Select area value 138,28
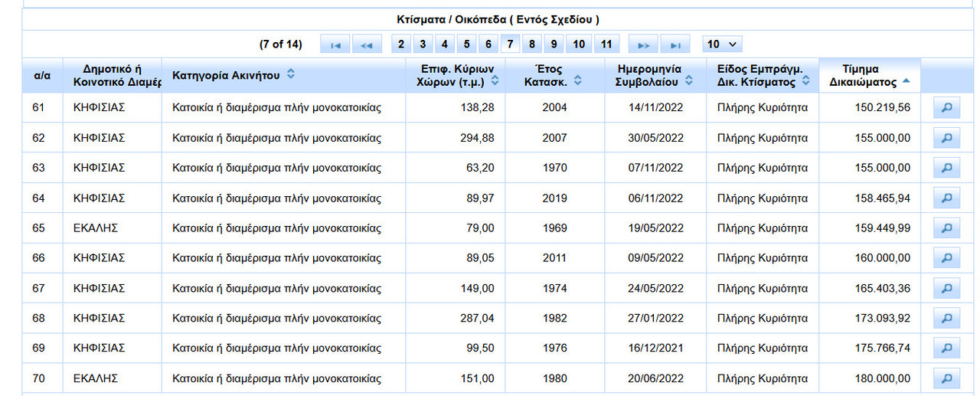The height and width of the screenshot is (396, 980). pos(455,108)
